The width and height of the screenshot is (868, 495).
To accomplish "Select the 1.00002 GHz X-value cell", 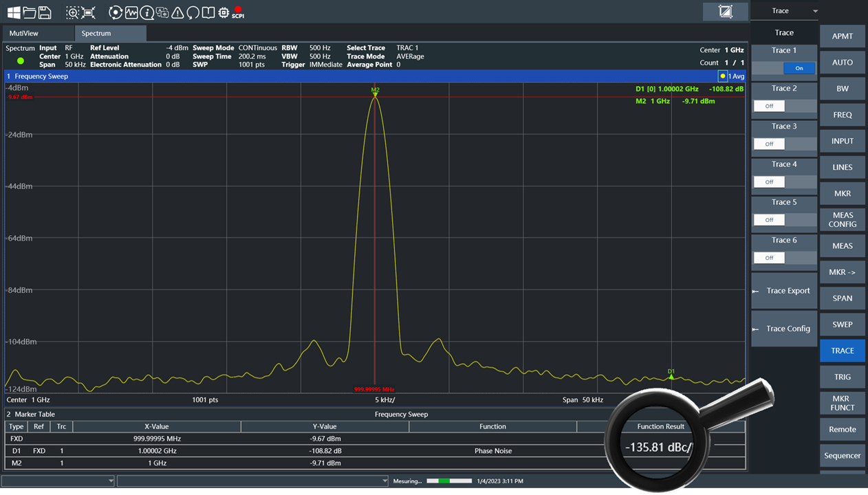I will [157, 451].
